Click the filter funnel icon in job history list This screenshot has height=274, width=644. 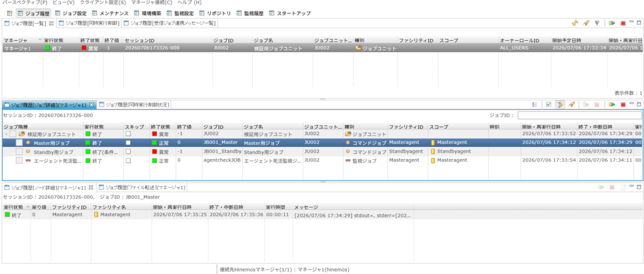click(597, 23)
